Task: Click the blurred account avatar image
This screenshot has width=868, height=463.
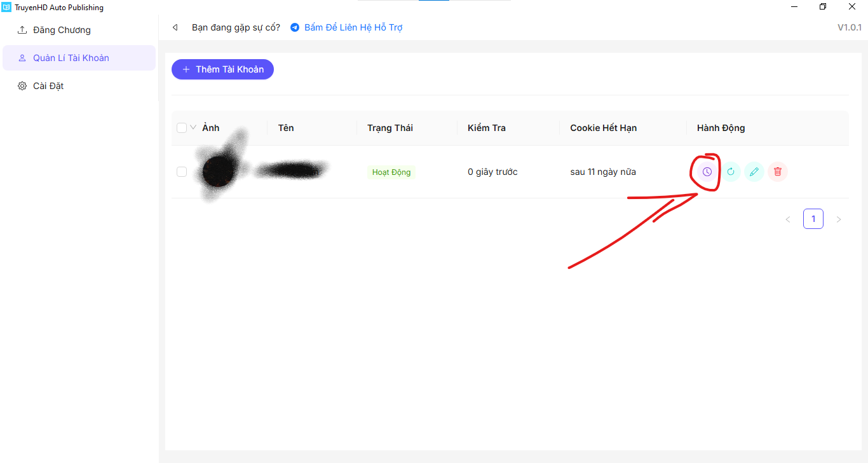Action: pos(219,170)
